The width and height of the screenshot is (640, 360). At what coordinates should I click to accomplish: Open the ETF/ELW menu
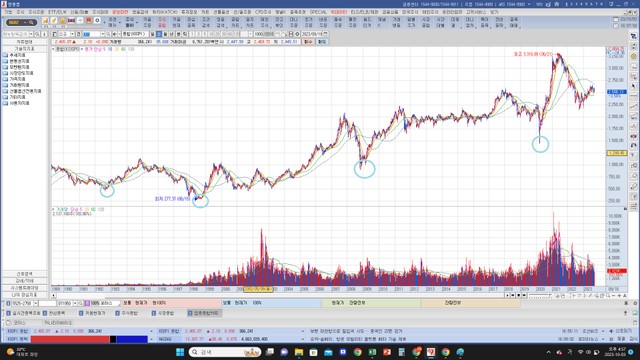point(57,12)
